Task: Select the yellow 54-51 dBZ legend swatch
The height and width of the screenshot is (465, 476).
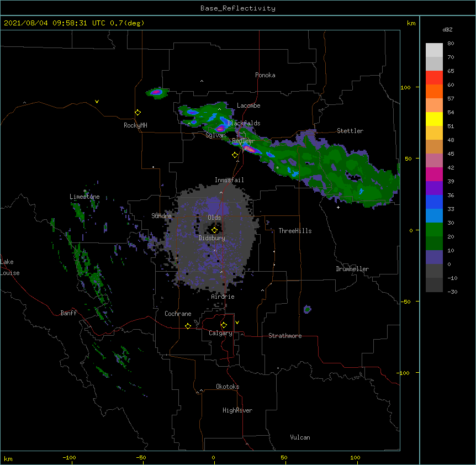Action: [434, 119]
